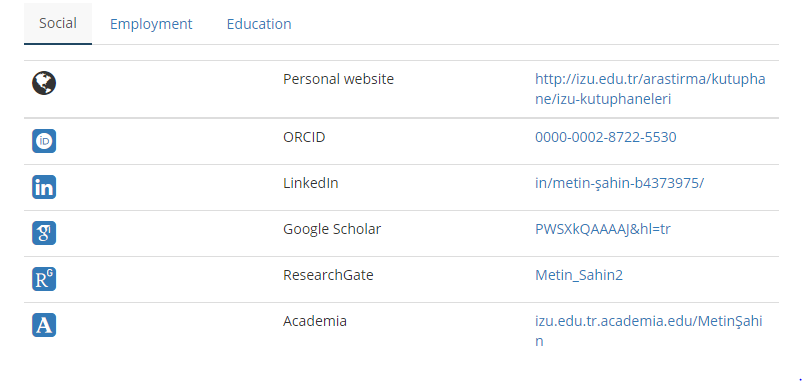Click the ResearchGate label text
The width and height of the screenshot is (802, 381).
328,275
